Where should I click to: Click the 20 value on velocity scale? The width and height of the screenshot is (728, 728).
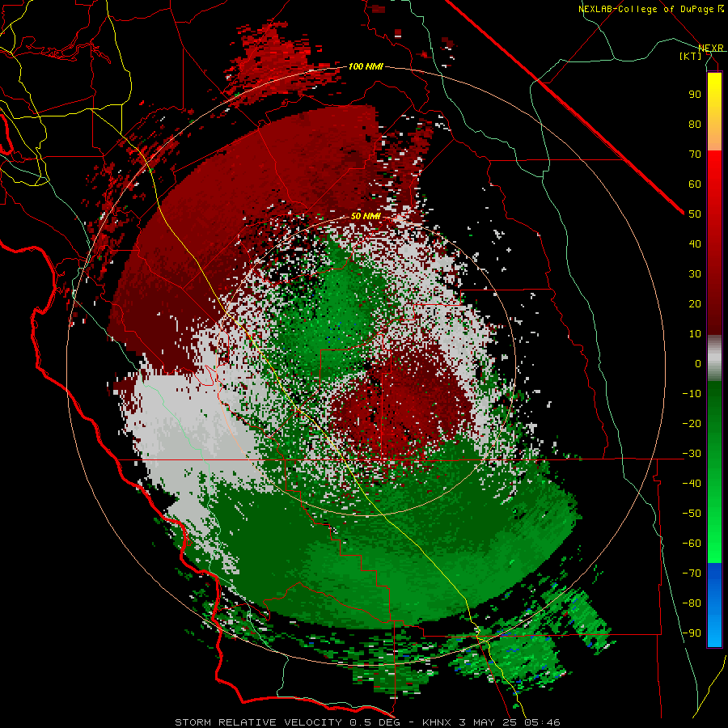[x=695, y=303]
